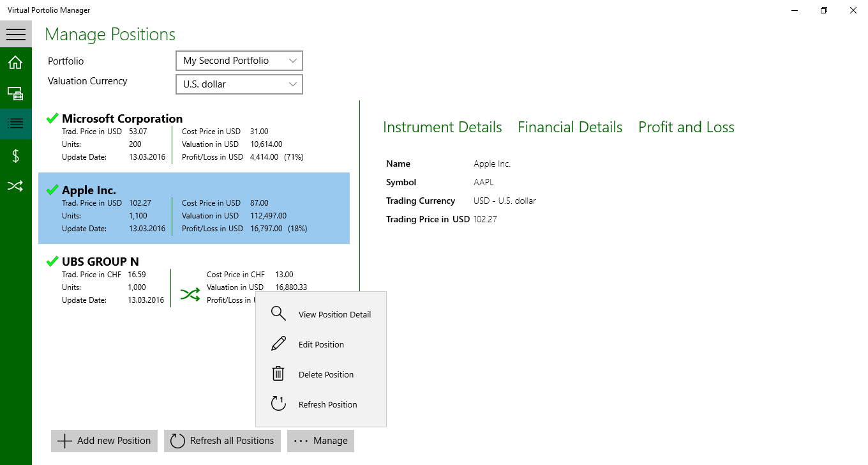Select Refresh Position menu entry

pos(321,404)
